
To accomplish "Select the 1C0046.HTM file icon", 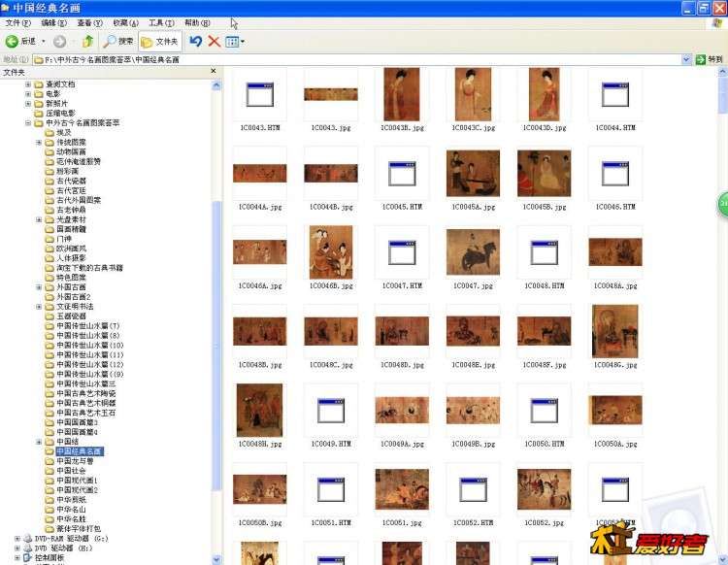I will point(615,173).
